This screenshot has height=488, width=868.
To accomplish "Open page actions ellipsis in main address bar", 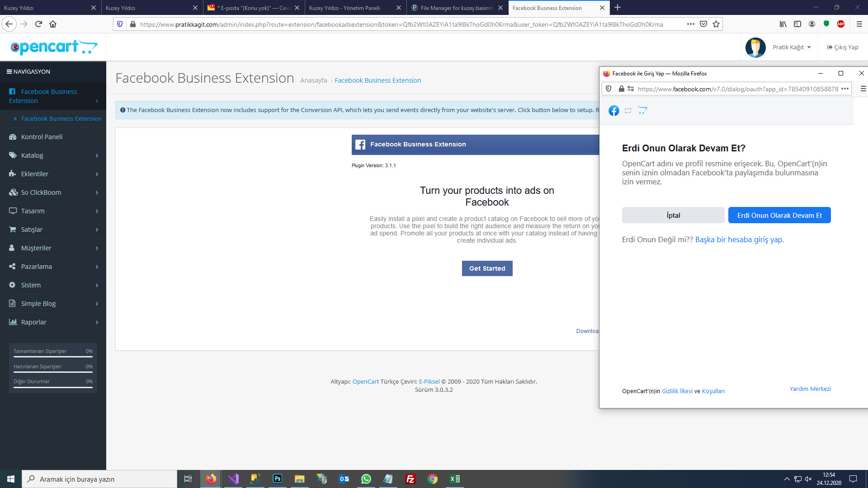I will [690, 24].
